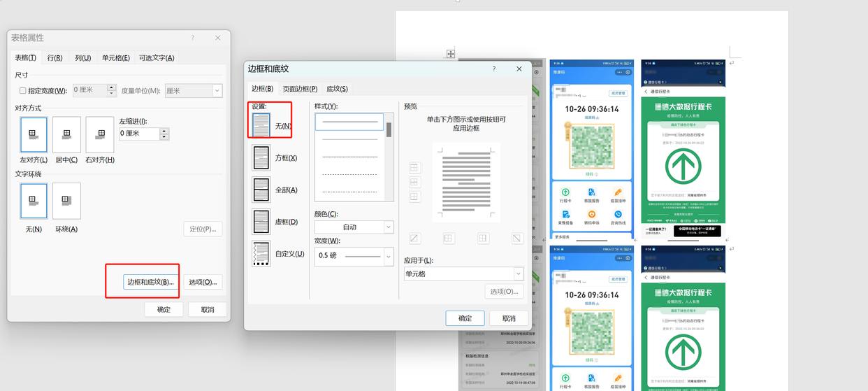Image resolution: width=868 pixels, height=391 pixels.
Task: Click the 左缩进(I) input field
Action: [x=140, y=133]
